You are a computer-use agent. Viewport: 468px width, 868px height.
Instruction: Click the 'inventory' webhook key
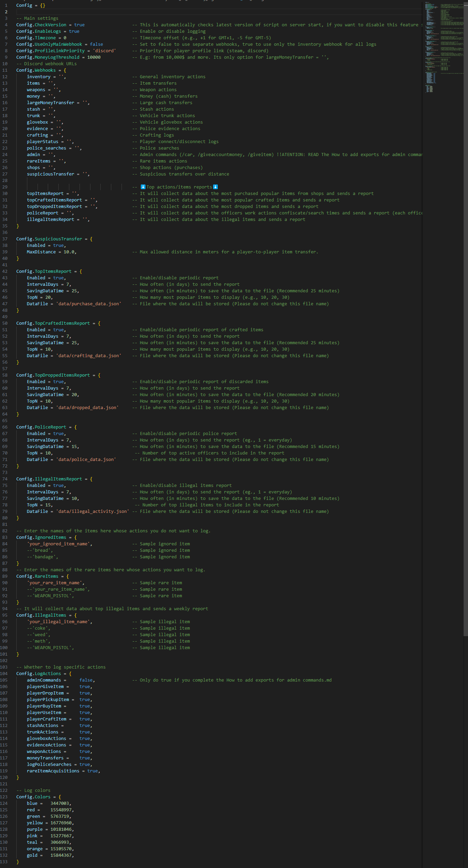coord(39,76)
